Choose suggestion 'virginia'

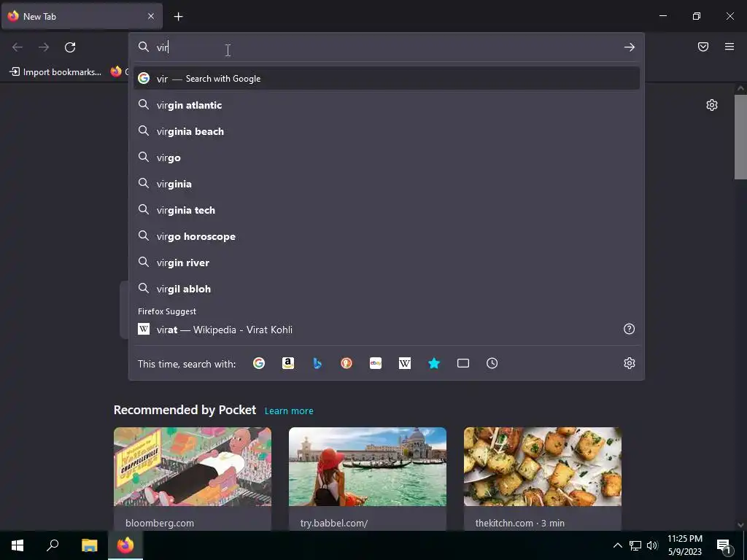[x=387, y=183]
